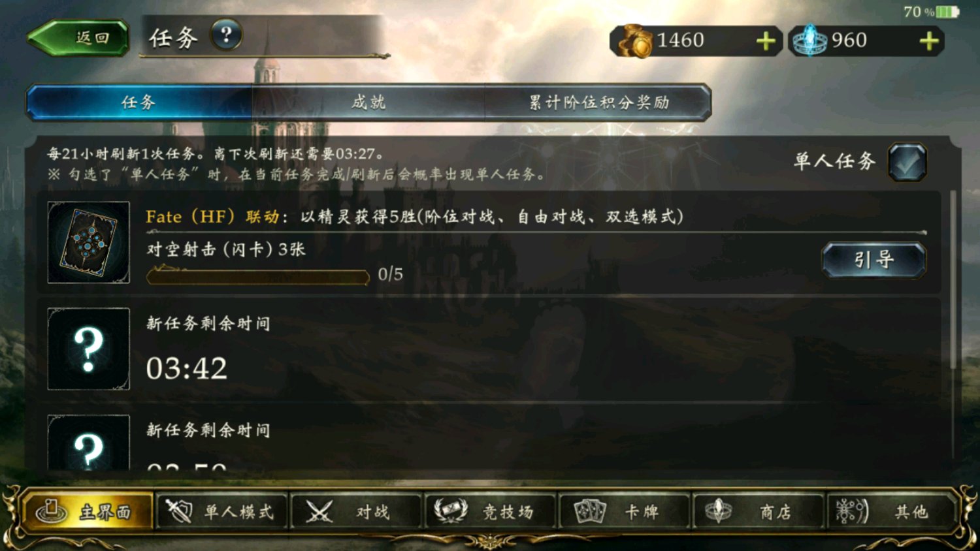Click the 0/5 mission progress bar
The image size is (980, 551).
coord(258,276)
